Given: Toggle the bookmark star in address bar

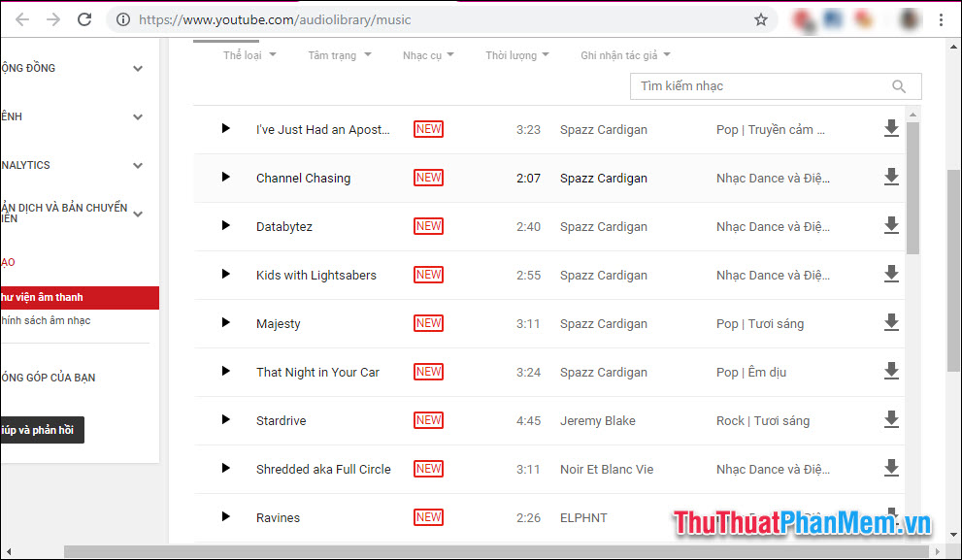Looking at the screenshot, I should tap(761, 18).
